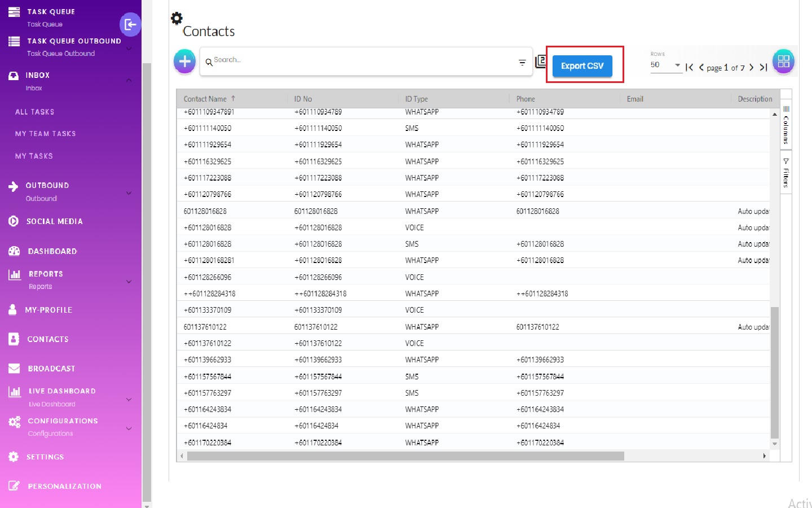Screen dimensions: 812x508
Task: Open the Rows per page dropdown
Action: click(665, 65)
